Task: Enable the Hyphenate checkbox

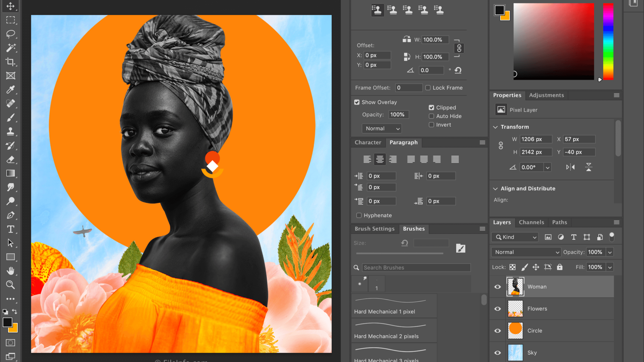Action: pos(359,216)
